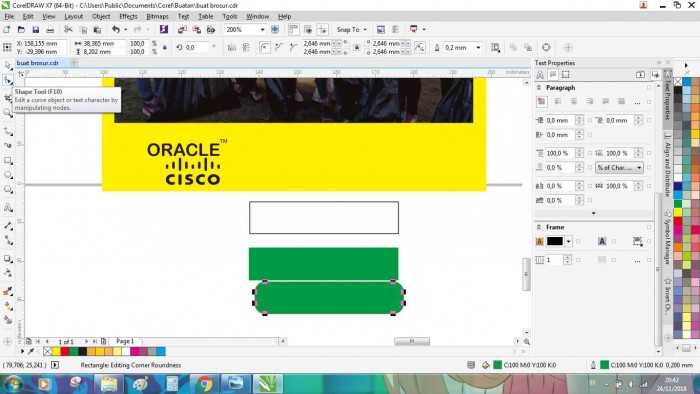
Task: Select the Text tool
Action: click(8, 207)
